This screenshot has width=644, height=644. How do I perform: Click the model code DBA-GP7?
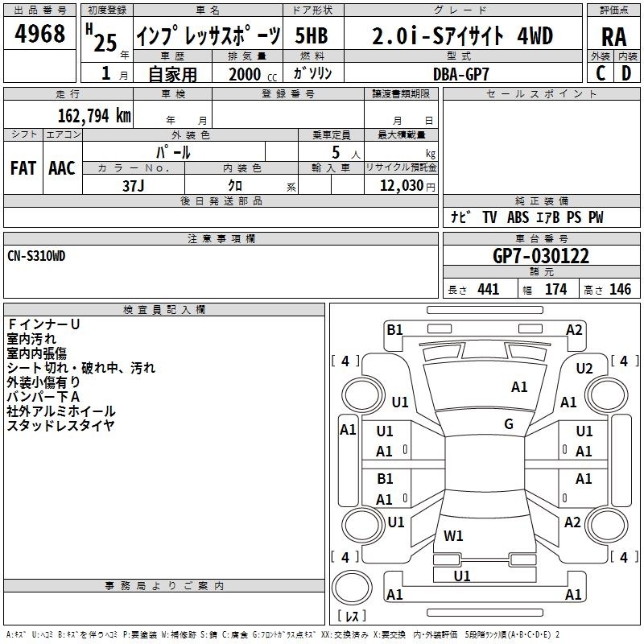click(x=460, y=74)
